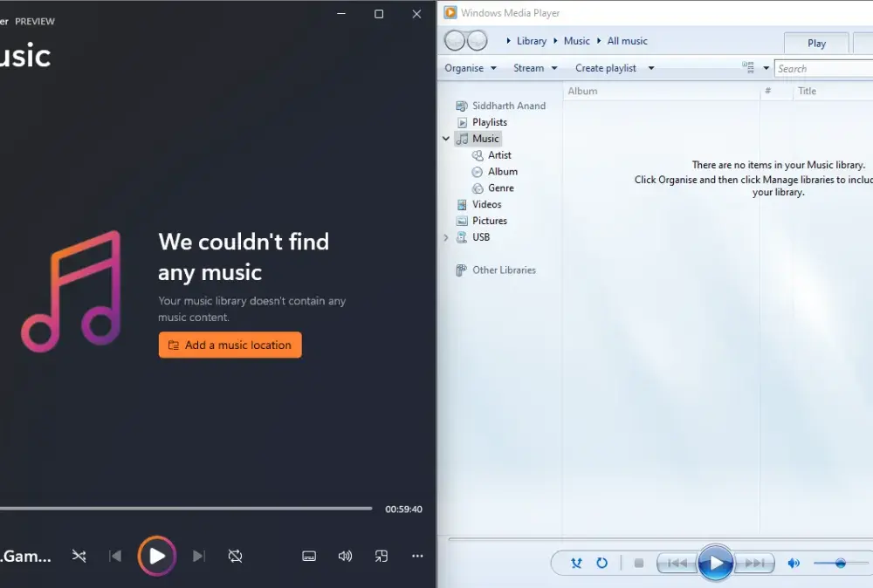
Task: Close the Media Player preview window
Action: (x=416, y=14)
